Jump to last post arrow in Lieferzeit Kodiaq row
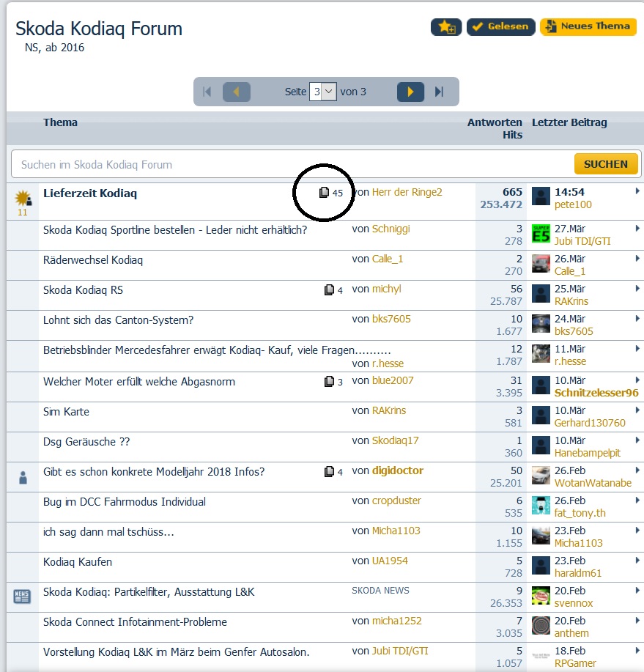This screenshot has height=672, width=644. [637, 191]
